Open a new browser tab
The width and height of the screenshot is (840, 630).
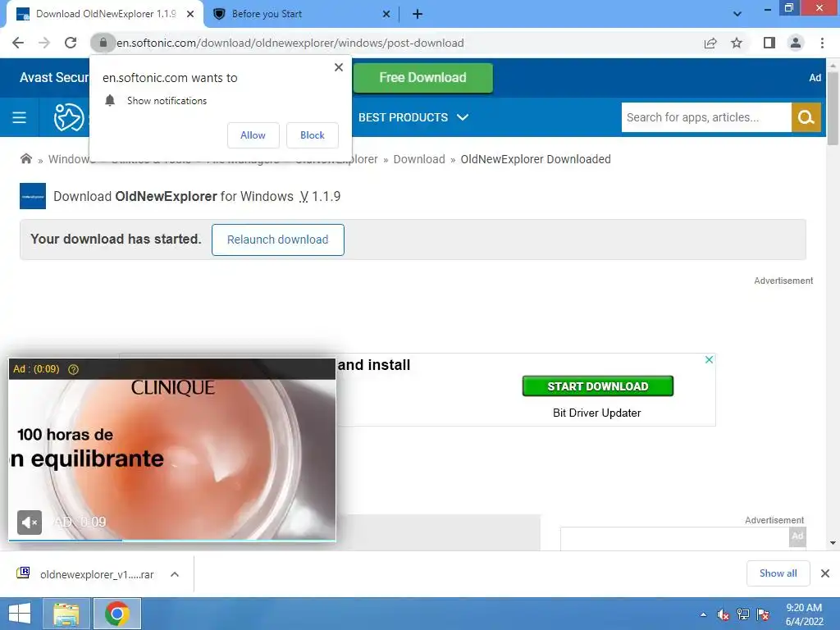click(418, 14)
